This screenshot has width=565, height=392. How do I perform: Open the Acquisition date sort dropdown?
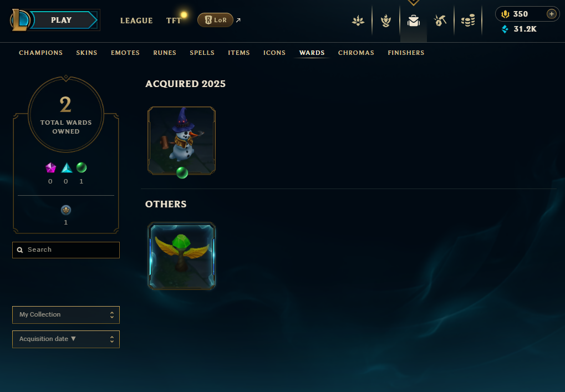tap(66, 339)
